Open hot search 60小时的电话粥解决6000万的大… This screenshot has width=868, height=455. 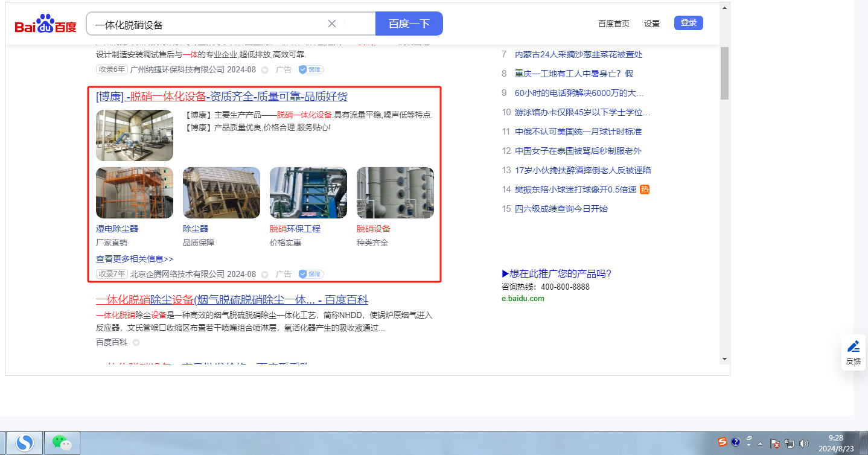point(579,93)
